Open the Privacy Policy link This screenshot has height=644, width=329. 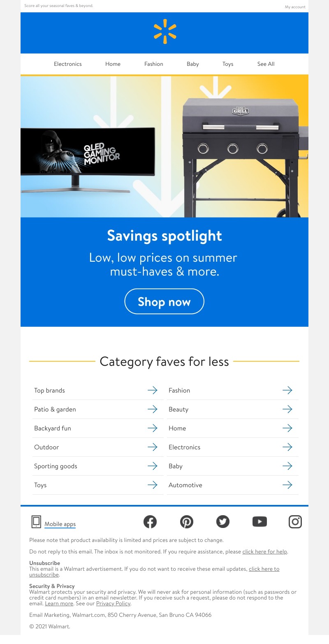113,603
